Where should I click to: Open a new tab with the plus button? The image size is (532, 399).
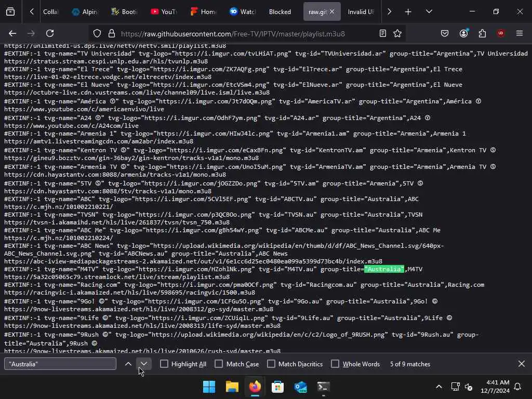point(408,11)
